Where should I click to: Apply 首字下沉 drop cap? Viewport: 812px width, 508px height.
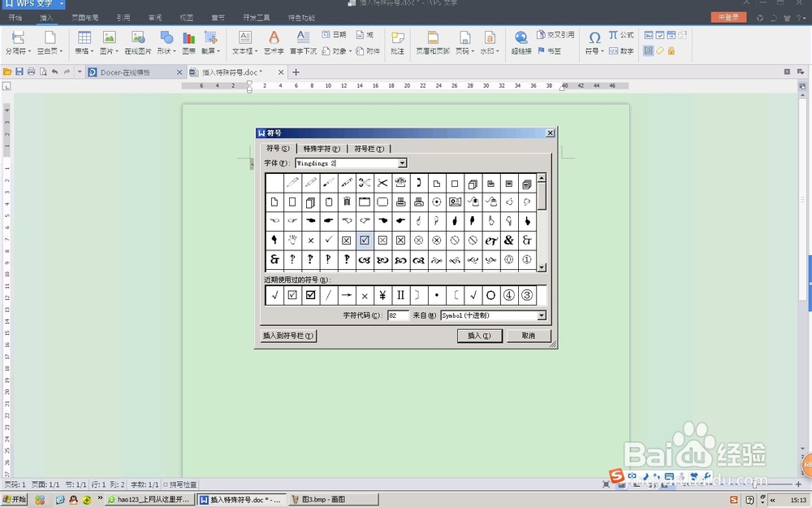point(303,42)
